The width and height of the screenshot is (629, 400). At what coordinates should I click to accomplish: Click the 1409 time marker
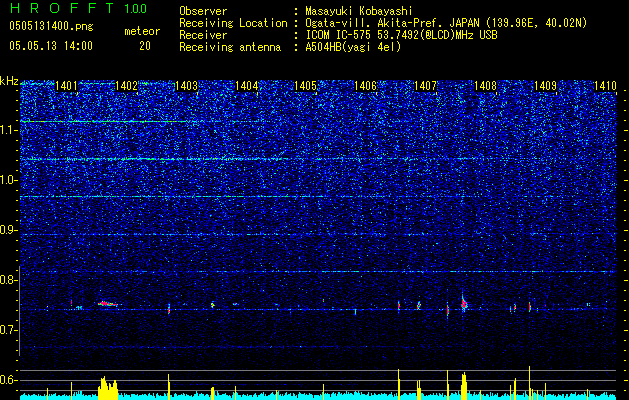point(546,86)
